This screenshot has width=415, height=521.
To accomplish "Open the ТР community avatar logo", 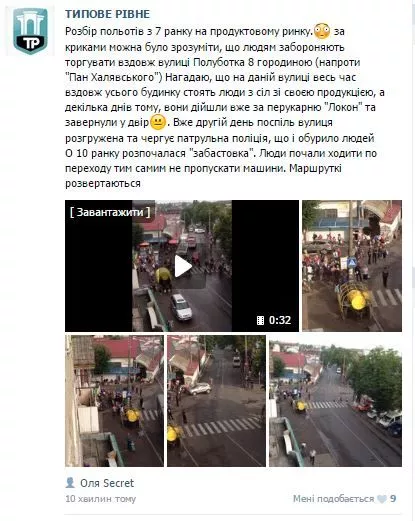I will click(x=30, y=31).
